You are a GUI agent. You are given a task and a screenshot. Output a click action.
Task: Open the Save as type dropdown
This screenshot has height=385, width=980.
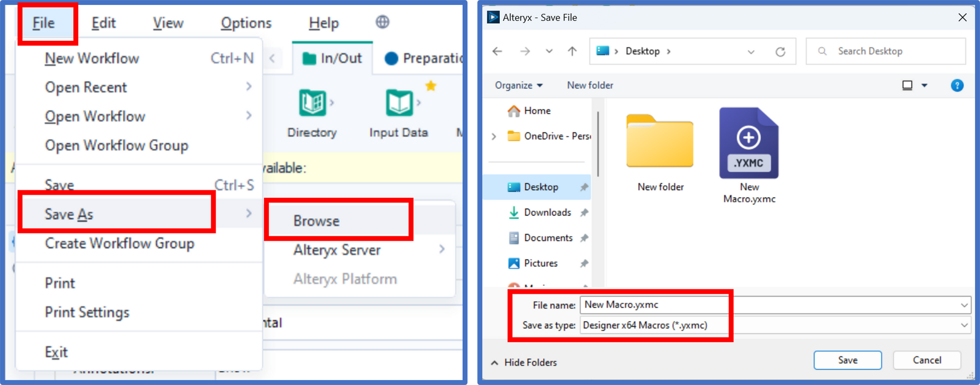775,325
